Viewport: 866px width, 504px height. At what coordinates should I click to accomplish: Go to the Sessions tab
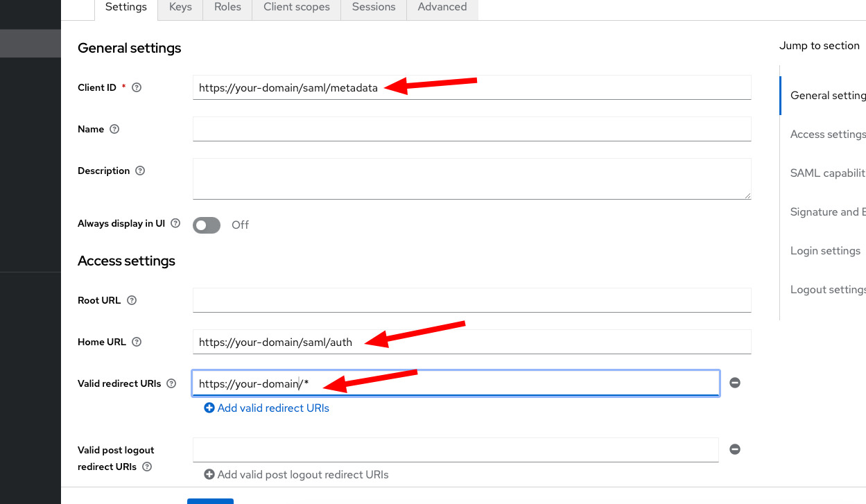(x=374, y=7)
